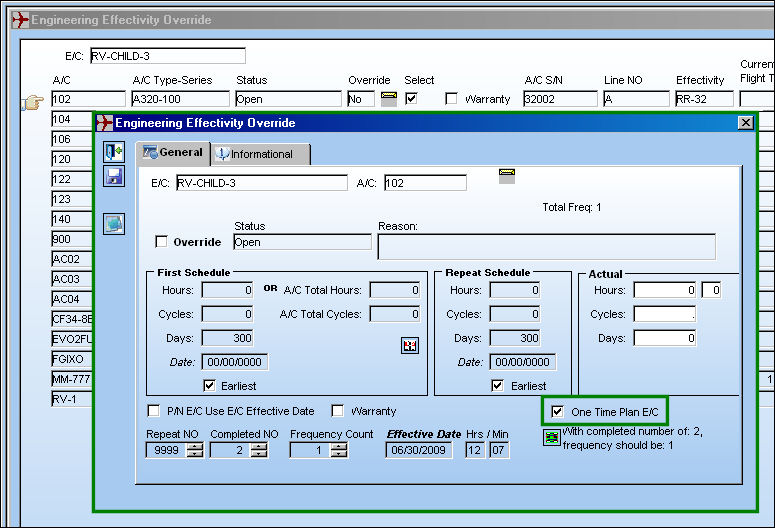Viewport: 775px width, 528px height.
Task: Select the General tab
Action: coord(173,152)
